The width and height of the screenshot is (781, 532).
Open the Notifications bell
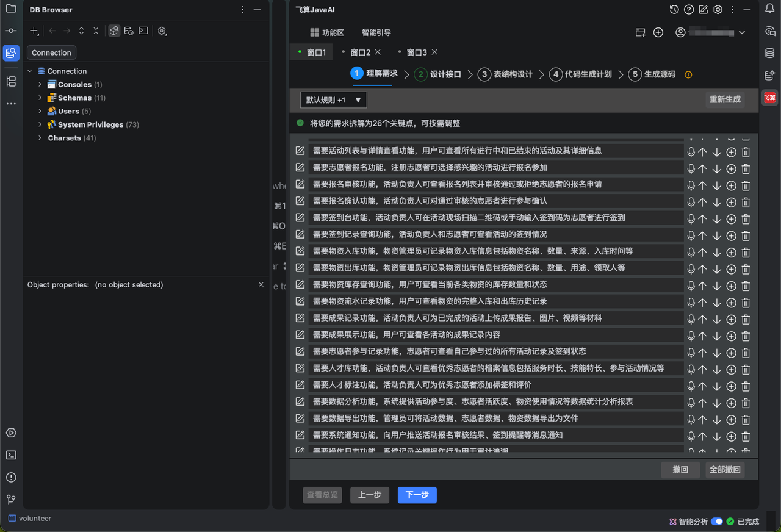pos(770,9)
